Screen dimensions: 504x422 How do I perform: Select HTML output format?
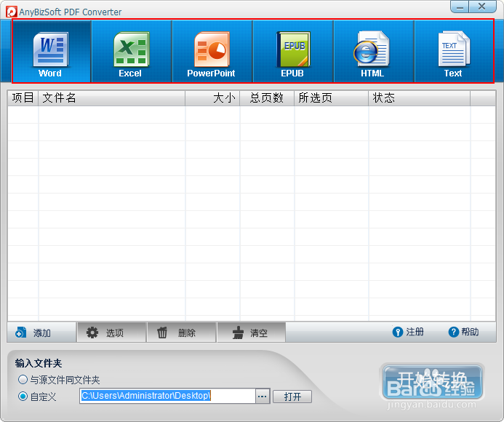point(374,52)
